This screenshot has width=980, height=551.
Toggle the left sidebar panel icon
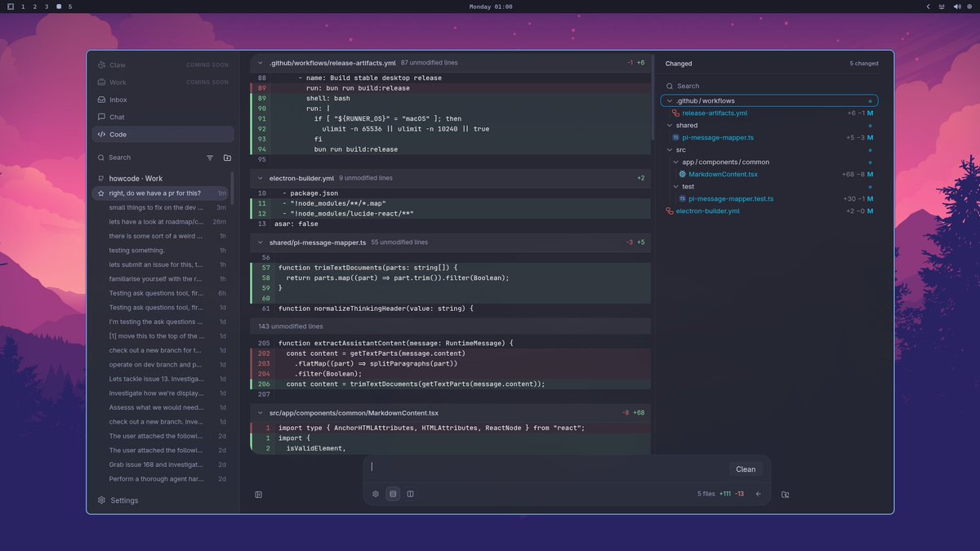pos(259,495)
